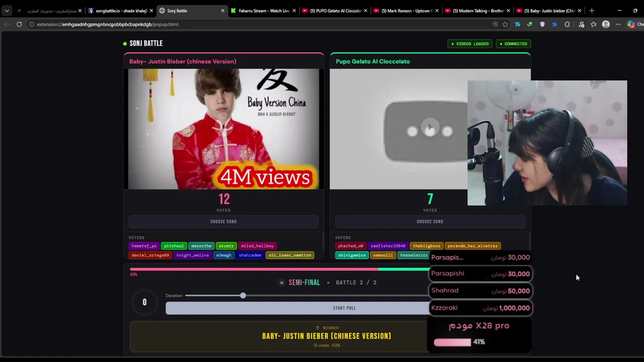Start the poll
This screenshot has height=362, width=644.
[344, 308]
